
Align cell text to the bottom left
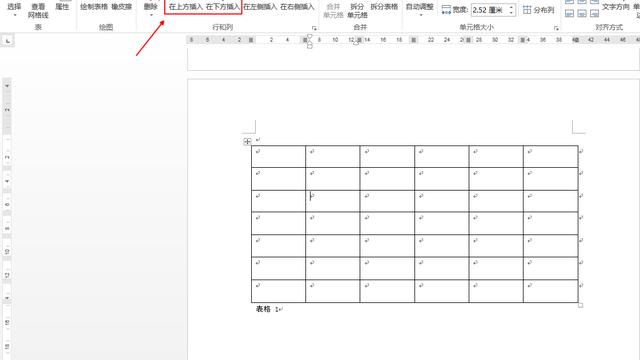(569, 13)
